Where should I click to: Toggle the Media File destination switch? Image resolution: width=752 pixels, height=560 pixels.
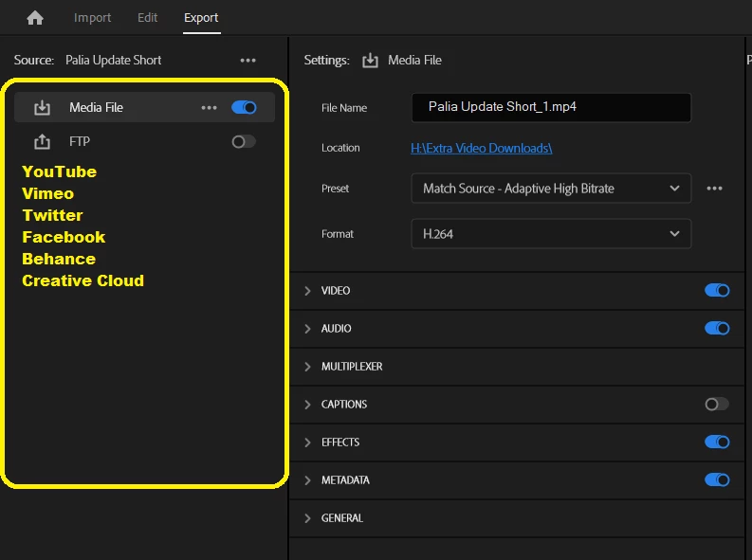click(x=244, y=107)
